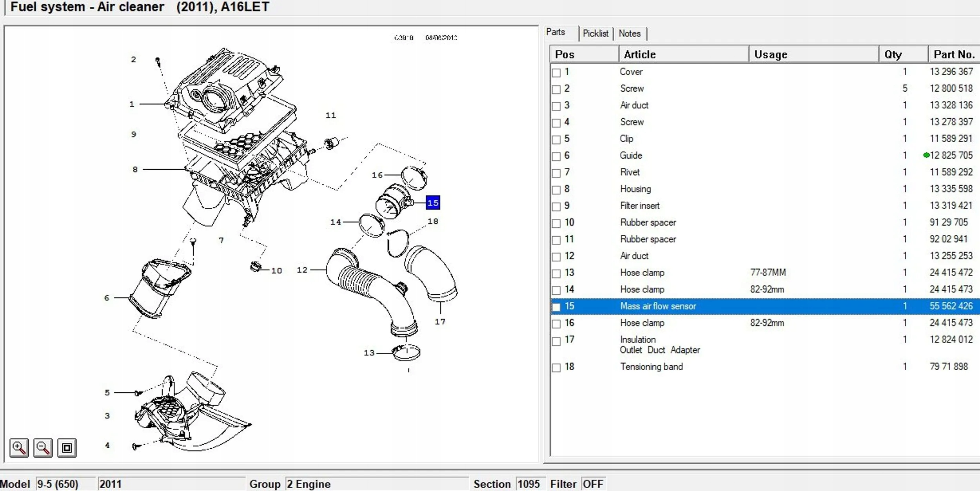
Task: Check the box for position 9 Filter insert
Action: pyautogui.click(x=556, y=207)
